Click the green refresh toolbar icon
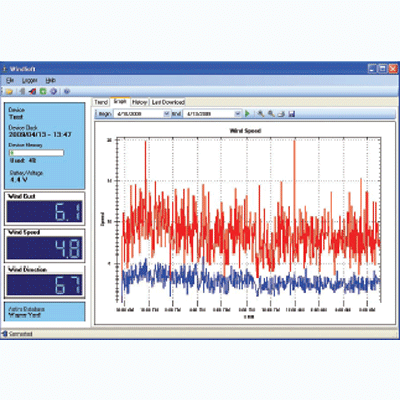The height and width of the screenshot is (400, 400). point(43,91)
